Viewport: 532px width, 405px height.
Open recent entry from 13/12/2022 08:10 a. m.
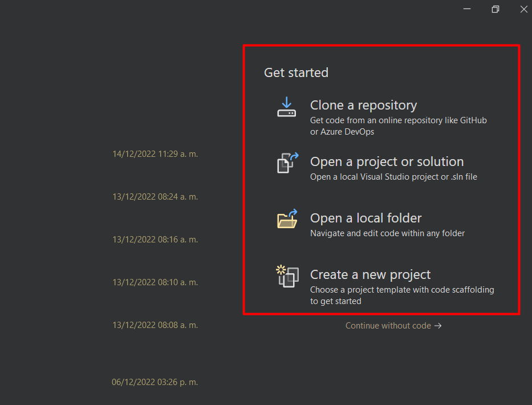[x=155, y=282]
